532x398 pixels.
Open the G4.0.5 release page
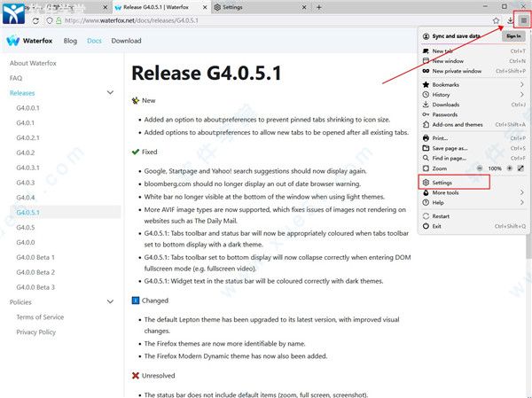tap(26, 227)
